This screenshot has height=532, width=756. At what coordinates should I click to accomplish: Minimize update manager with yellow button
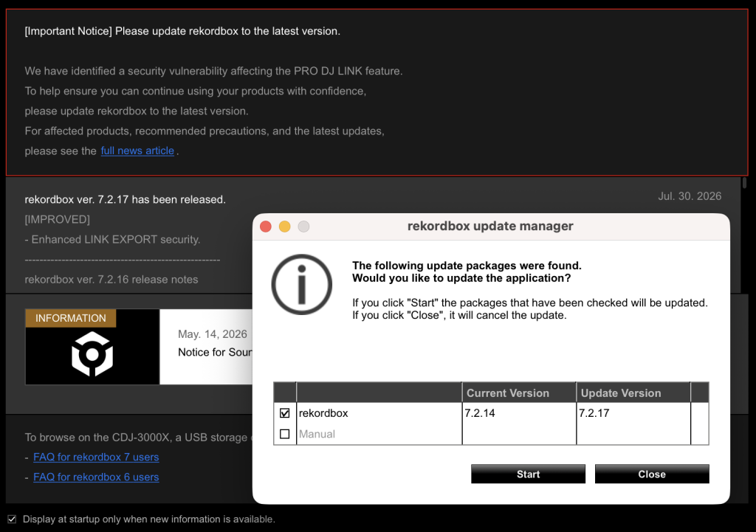[284, 227]
